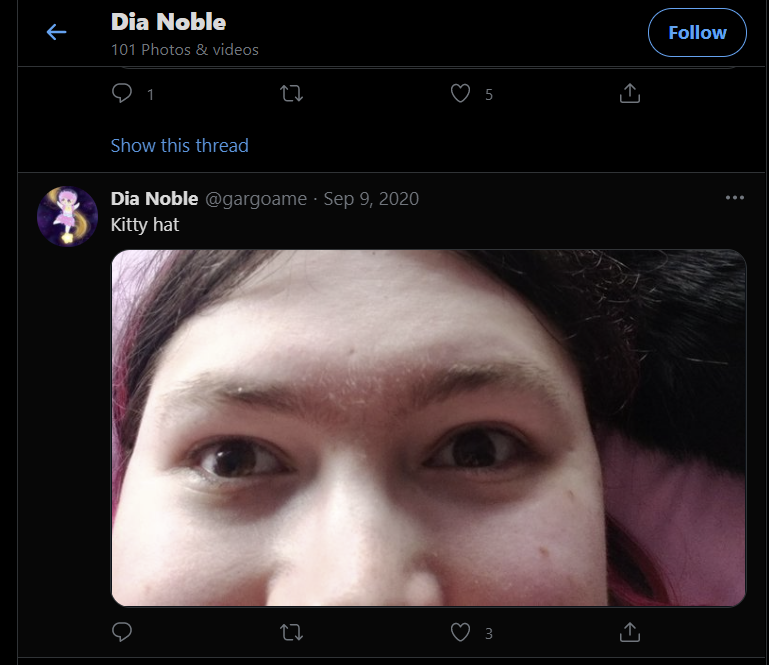This screenshot has height=665, width=769.
Task: Open Show this thread link
Action: (x=179, y=146)
